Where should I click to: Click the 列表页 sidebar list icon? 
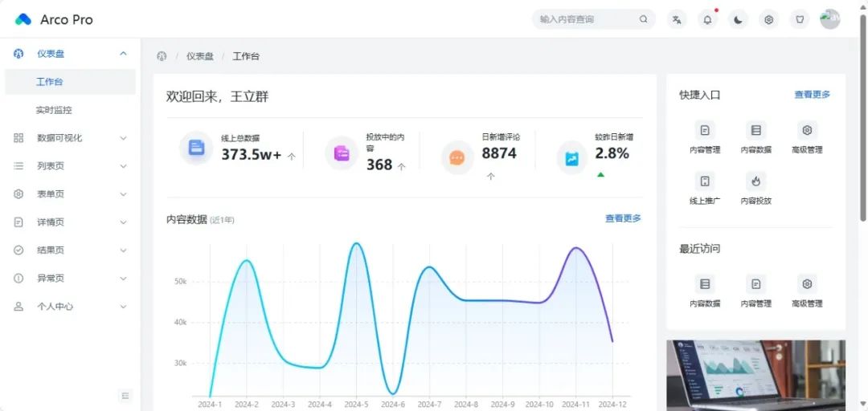tap(18, 166)
